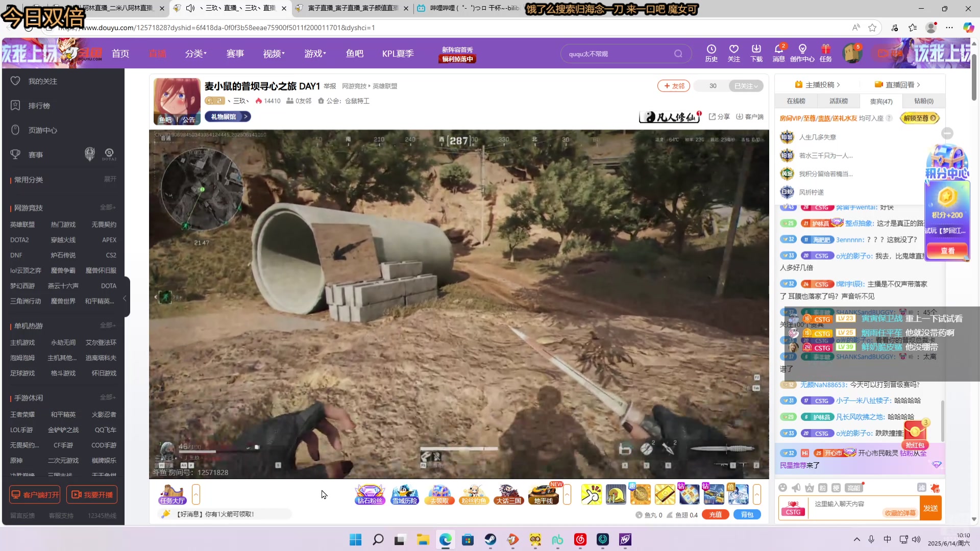Open 鱼吧 in the top nav bar

[355, 54]
